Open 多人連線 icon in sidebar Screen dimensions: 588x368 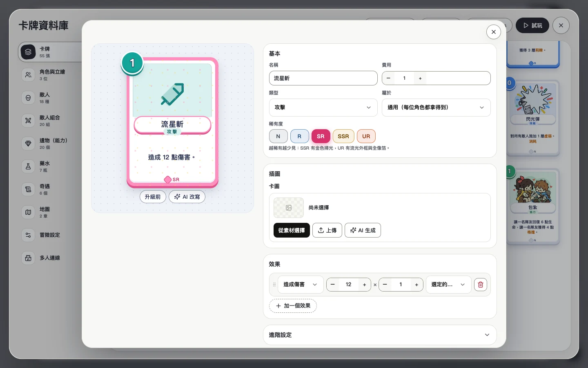(28, 258)
